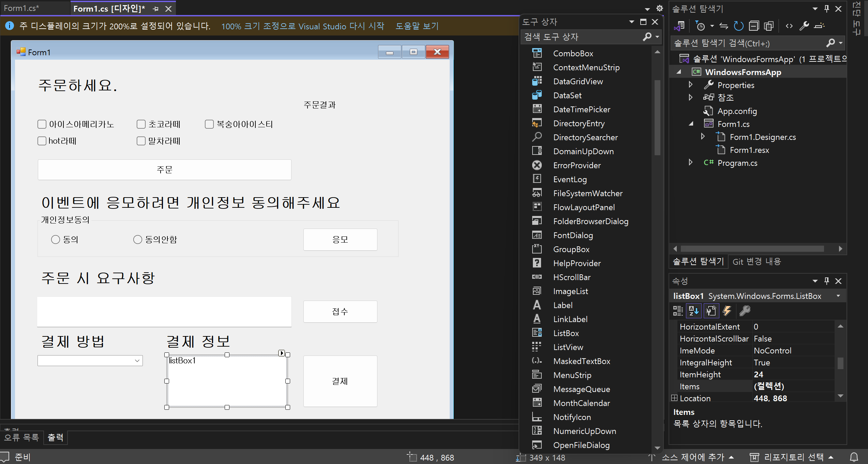Open the 결제 방법 combo box
The width and height of the screenshot is (868, 464).
137,361
